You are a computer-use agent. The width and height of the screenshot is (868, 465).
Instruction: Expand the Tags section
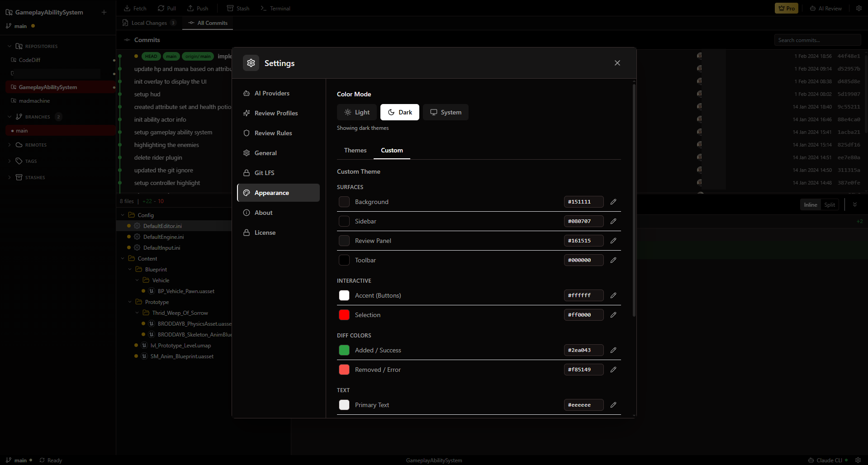click(x=9, y=161)
